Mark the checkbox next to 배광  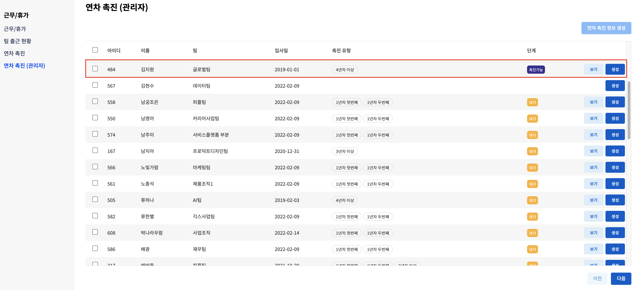[x=95, y=248]
